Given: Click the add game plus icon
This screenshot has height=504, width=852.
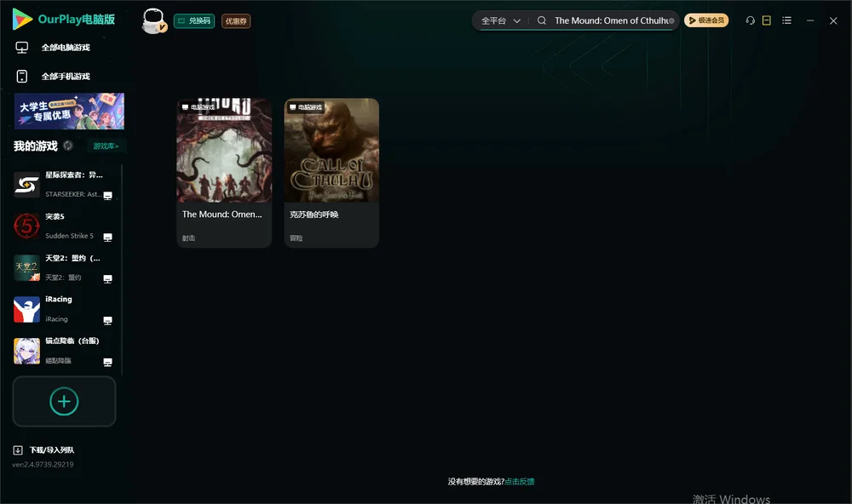Looking at the screenshot, I should 64,401.
